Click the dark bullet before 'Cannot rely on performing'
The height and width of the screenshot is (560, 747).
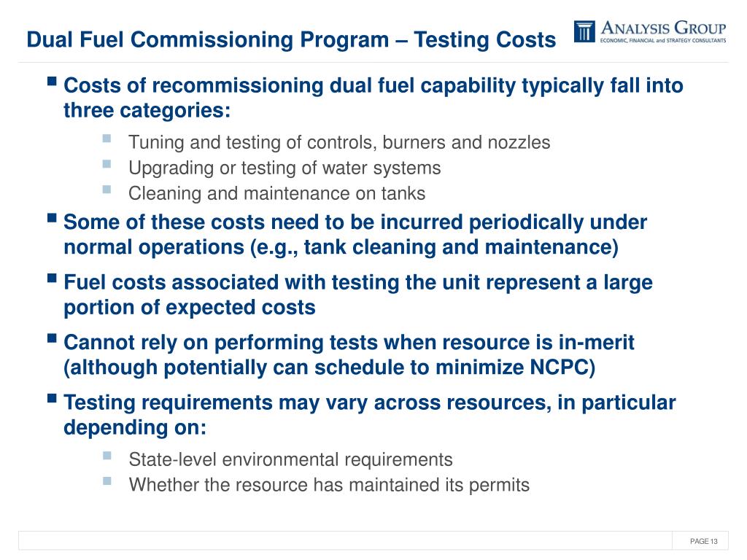point(53,338)
